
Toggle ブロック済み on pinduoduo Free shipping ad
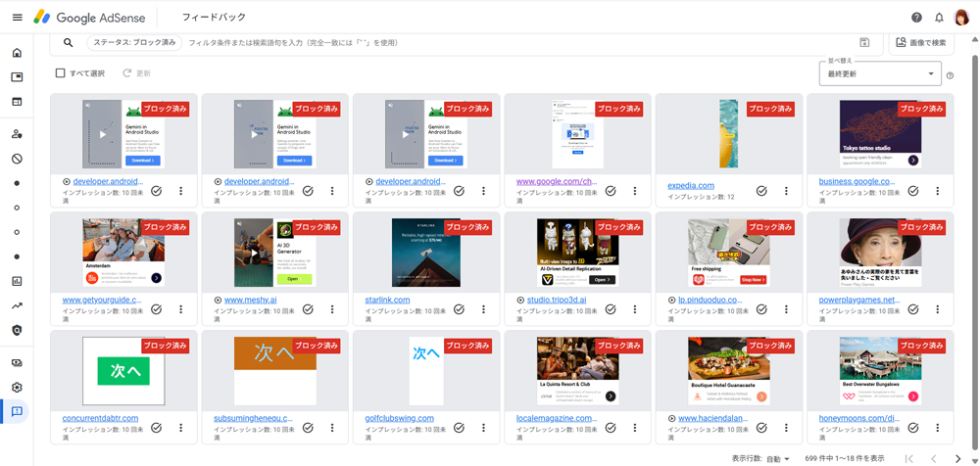770,227
